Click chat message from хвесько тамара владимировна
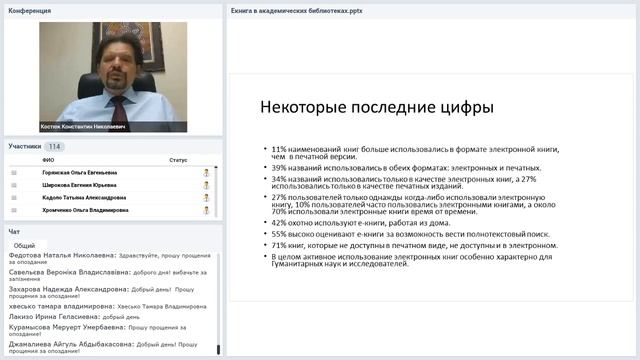This screenshot has height=360, width=640. click(108, 307)
